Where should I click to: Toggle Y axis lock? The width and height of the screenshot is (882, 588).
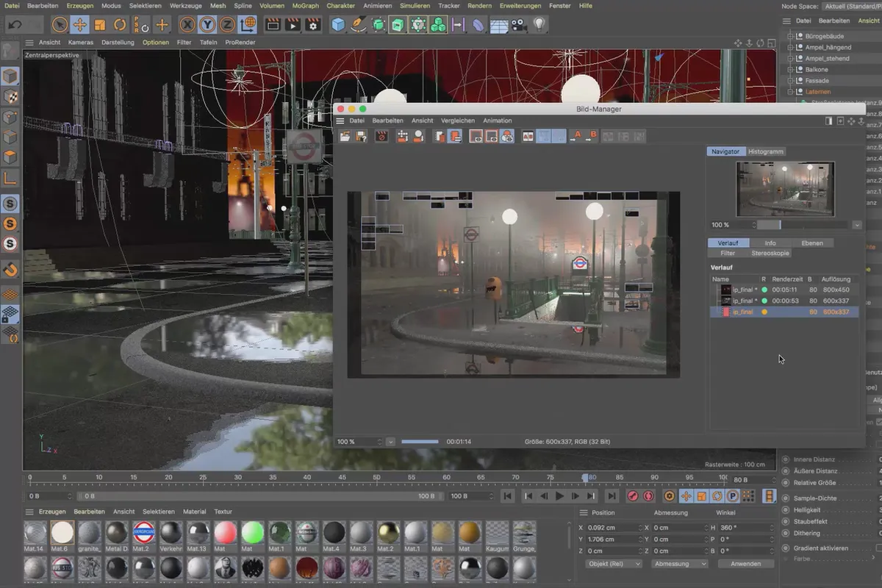coord(208,25)
